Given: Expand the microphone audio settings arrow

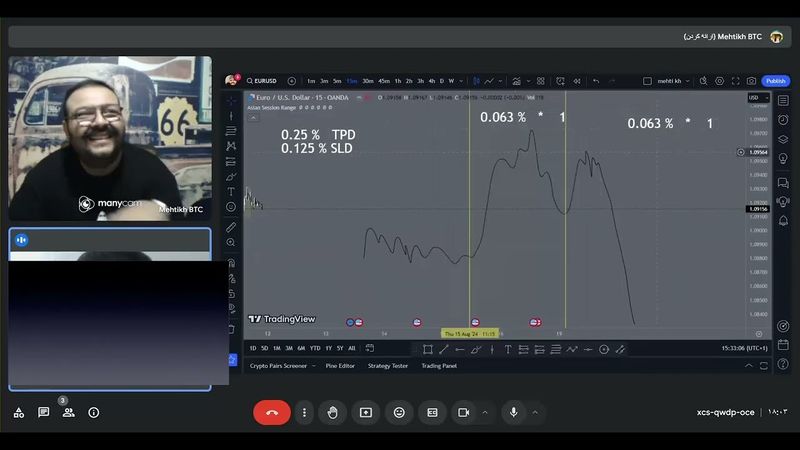Looking at the screenshot, I should (x=535, y=412).
